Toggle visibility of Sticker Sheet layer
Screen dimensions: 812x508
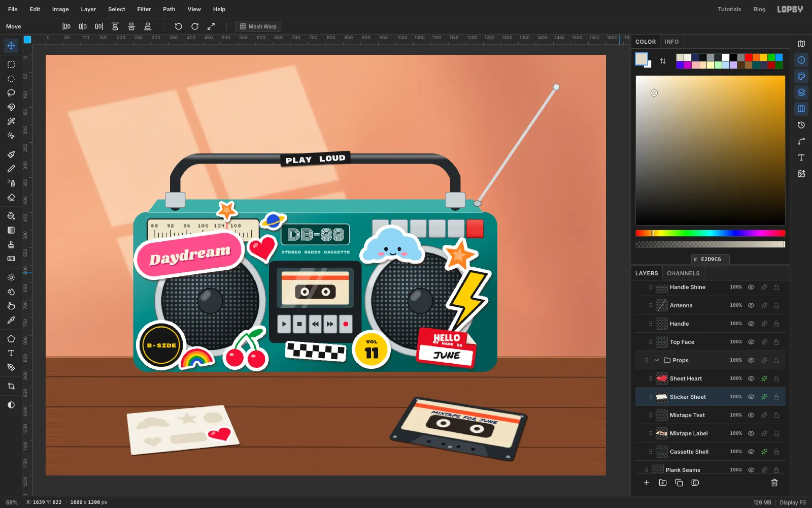pyautogui.click(x=751, y=397)
